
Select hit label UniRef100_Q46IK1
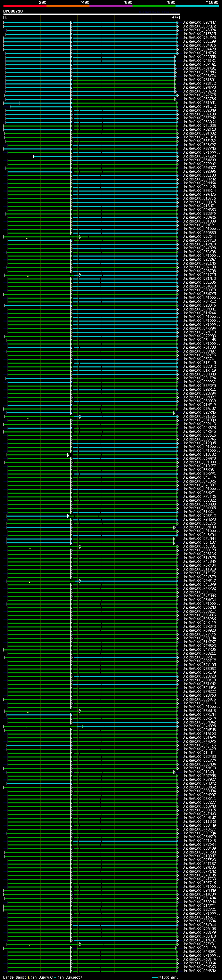click(x=199, y=60)
